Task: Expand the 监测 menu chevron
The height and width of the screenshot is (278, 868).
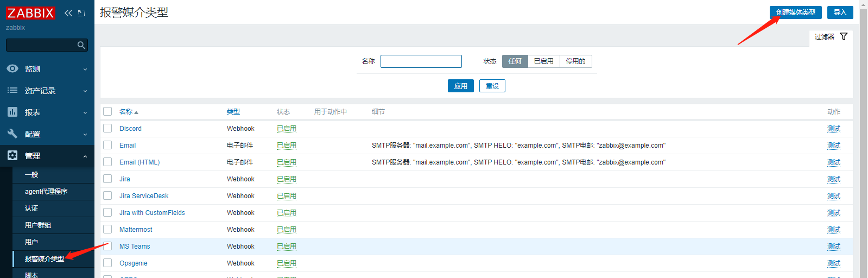Action: coord(85,69)
